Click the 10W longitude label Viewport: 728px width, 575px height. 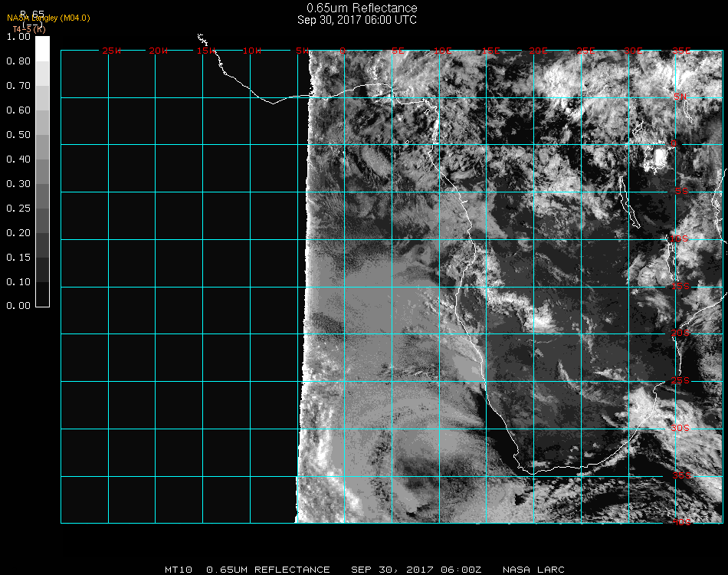click(x=252, y=51)
